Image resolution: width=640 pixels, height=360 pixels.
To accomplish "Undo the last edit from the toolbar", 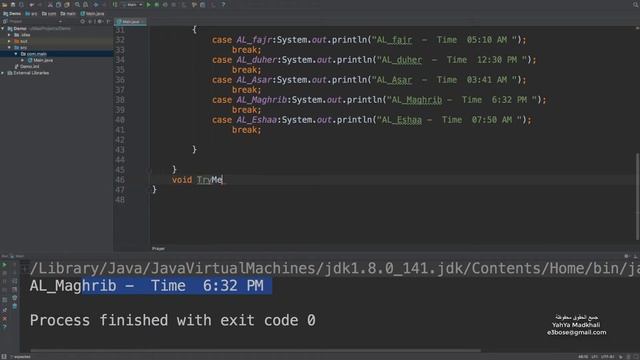I will 31,4.
